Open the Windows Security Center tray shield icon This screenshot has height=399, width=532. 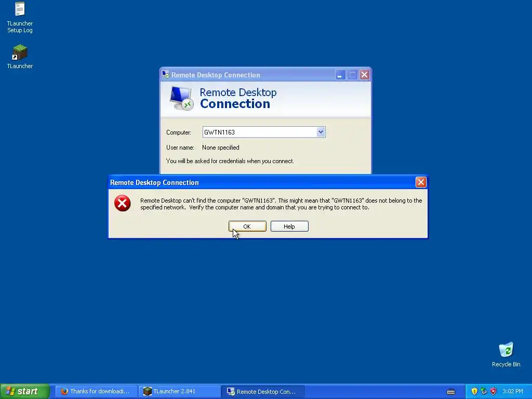(474, 391)
